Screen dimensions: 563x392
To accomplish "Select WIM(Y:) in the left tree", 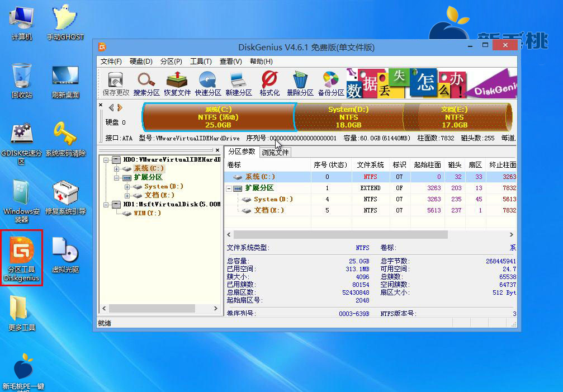I will coord(147,213).
